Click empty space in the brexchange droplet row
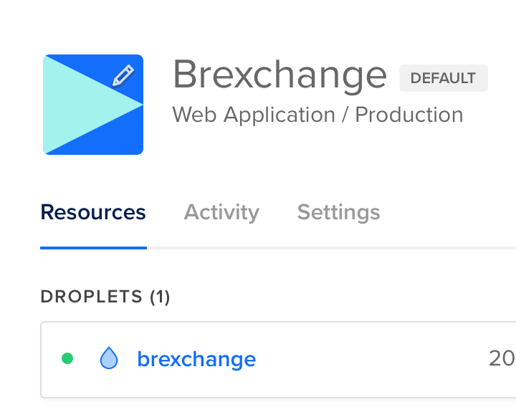Image resolution: width=516 pixels, height=420 pixels. pyautogui.click(x=373, y=358)
